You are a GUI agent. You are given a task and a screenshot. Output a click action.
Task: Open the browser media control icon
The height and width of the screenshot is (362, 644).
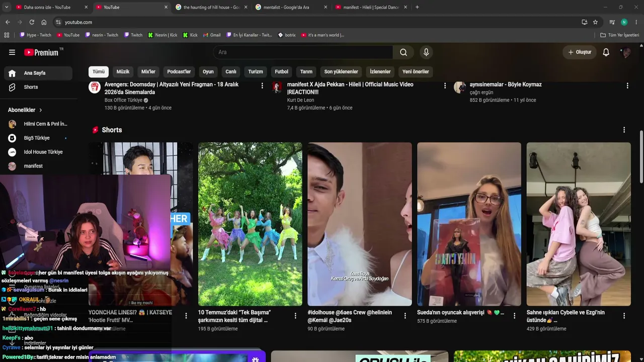[x=612, y=22]
